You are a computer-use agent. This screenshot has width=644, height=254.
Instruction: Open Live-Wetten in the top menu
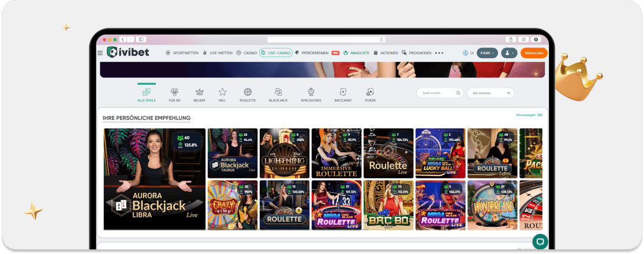tap(218, 53)
